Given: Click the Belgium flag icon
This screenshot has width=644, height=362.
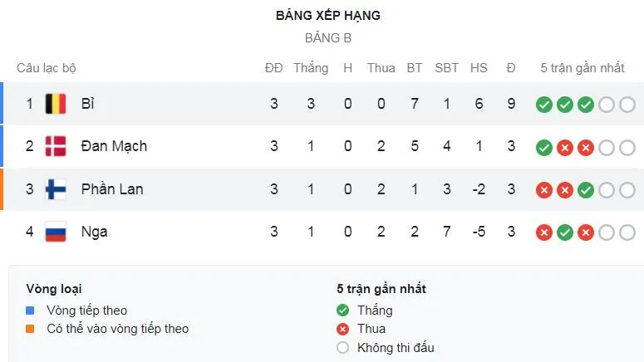Looking at the screenshot, I should pyautogui.click(x=55, y=104).
